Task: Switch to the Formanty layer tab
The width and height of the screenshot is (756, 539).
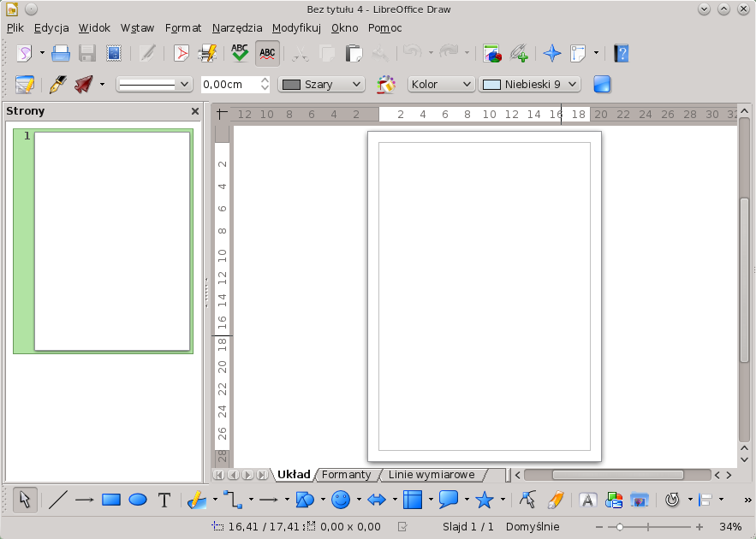Action: pyautogui.click(x=346, y=475)
